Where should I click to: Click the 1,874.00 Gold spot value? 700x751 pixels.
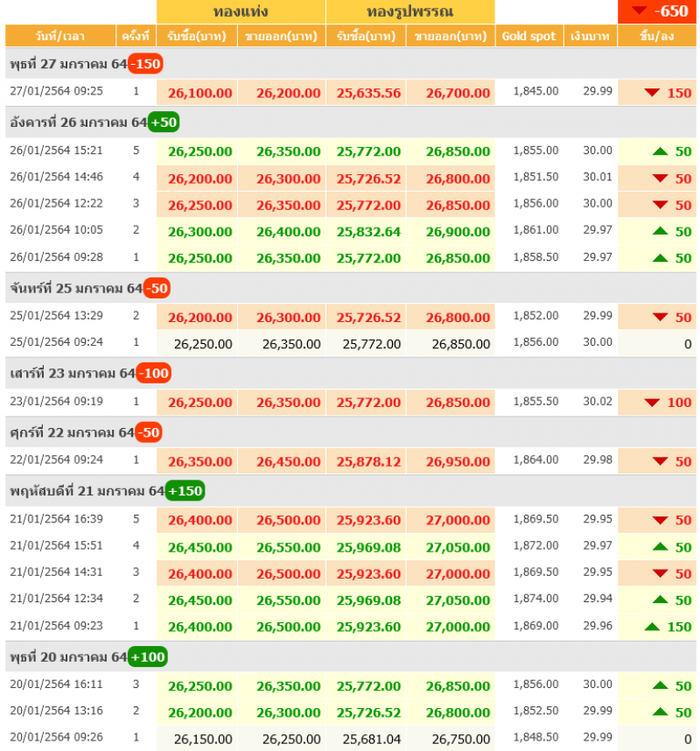click(x=535, y=600)
